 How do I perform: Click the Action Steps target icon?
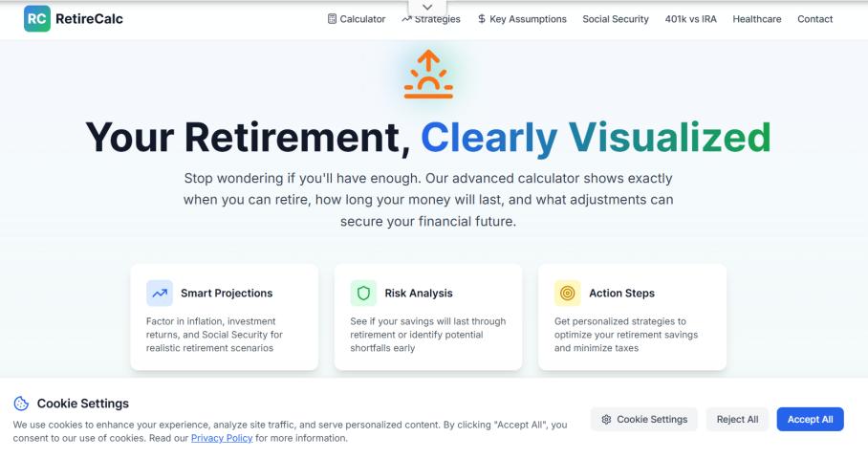[x=567, y=293]
